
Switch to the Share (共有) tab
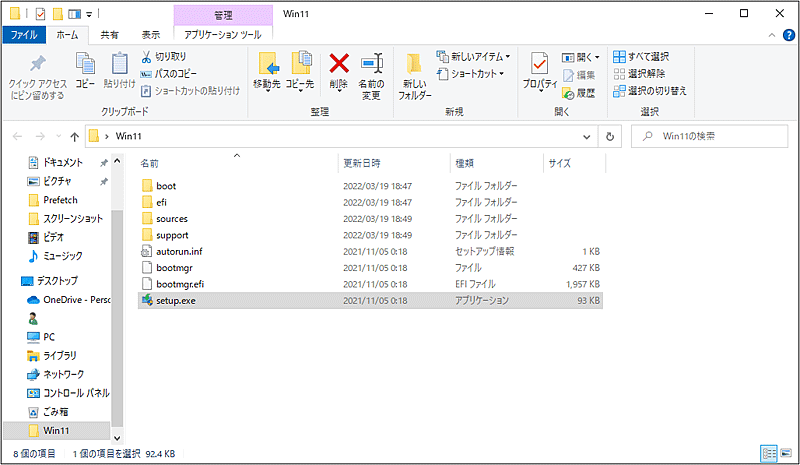click(x=109, y=35)
